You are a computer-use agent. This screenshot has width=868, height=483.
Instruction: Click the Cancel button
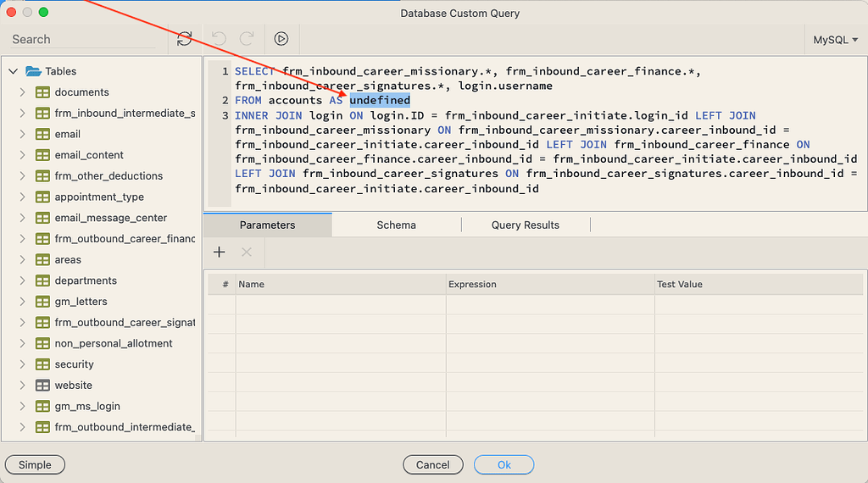click(432, 464)
